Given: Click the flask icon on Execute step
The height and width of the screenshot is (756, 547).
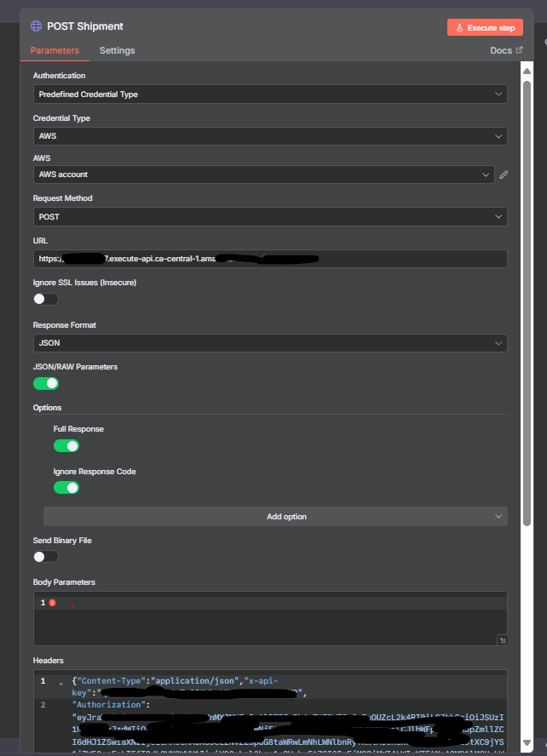Looking at the screenshot, I should [x=459, y=28].
